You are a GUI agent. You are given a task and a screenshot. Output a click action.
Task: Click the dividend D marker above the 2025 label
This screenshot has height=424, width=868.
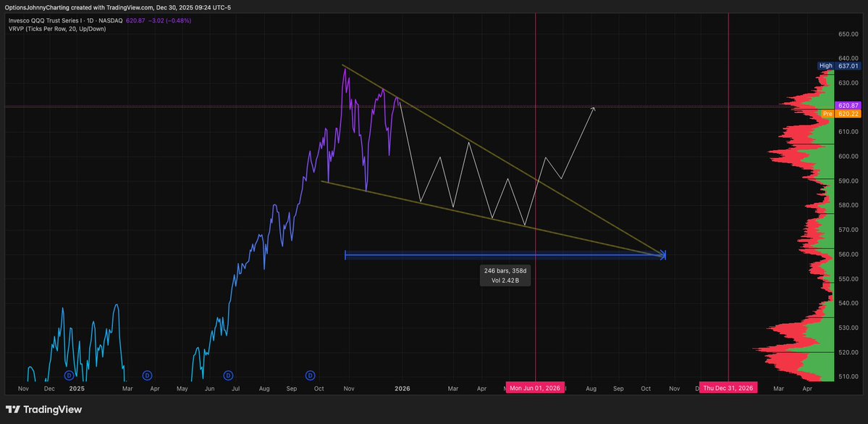pos(69,375)
